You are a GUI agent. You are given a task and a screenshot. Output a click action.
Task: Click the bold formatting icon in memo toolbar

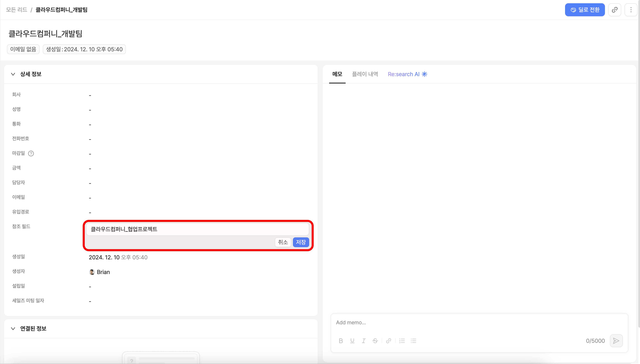pyautogui.click(x=341, y=341)
